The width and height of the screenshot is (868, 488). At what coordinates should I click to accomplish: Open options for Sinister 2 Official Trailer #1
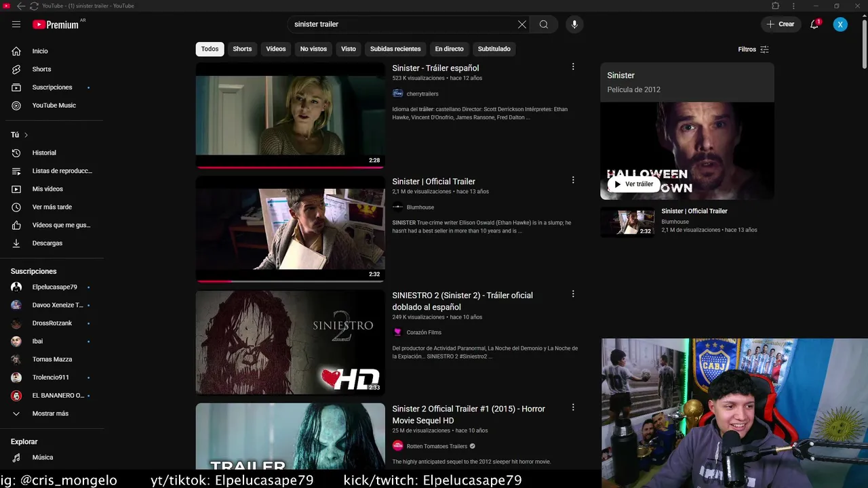click(573, 407)
